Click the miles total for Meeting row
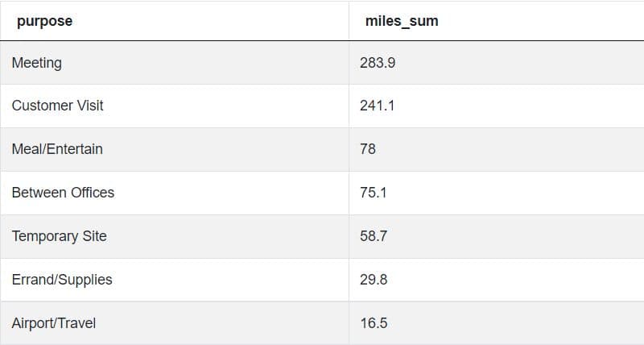Image resolution: width=644 pixels, height=345 pixels. click(378, 62)
